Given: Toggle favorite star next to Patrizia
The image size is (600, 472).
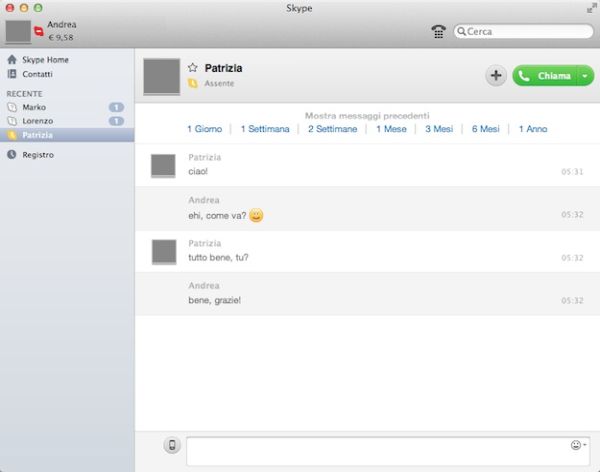Looking at the screenshot, I should [193, 68].
